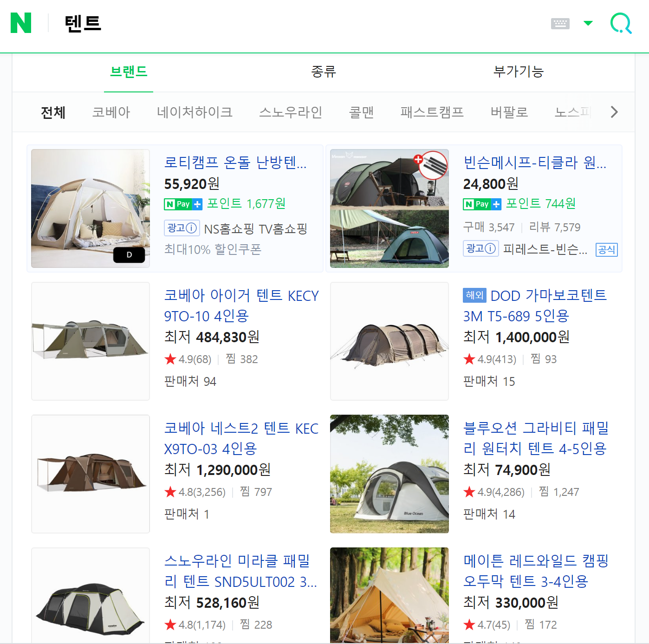This screenshot has height=644, width=649.
Task: Open 스노우라인 미라클 패밀리 텐트 link
Action: pos(240,571)
